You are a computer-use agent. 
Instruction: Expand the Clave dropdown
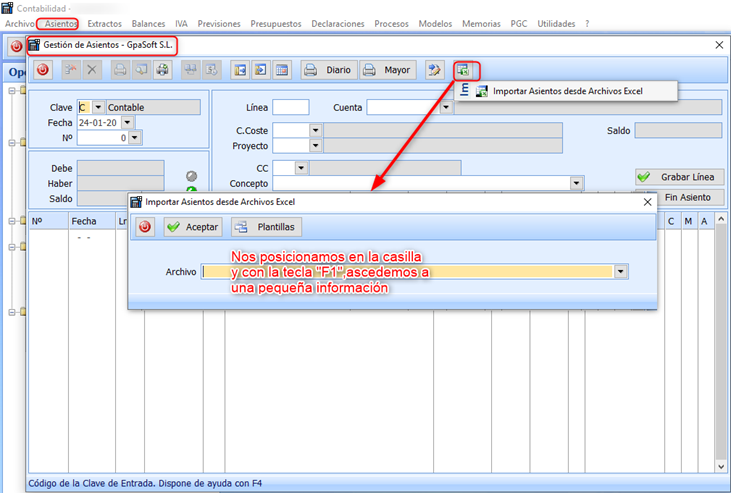pyautogui.click(x=98, y=107)
